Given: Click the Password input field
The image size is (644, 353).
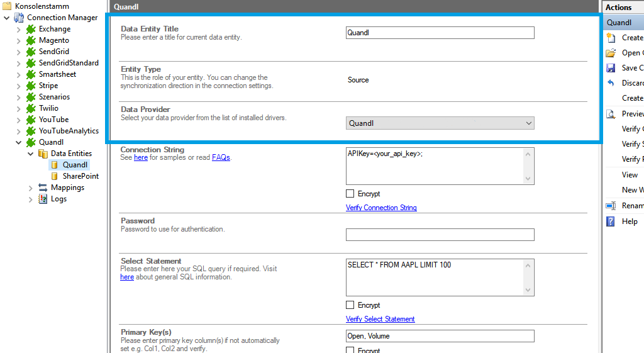Looking at the screenshot, I should (x=440, y=235).
